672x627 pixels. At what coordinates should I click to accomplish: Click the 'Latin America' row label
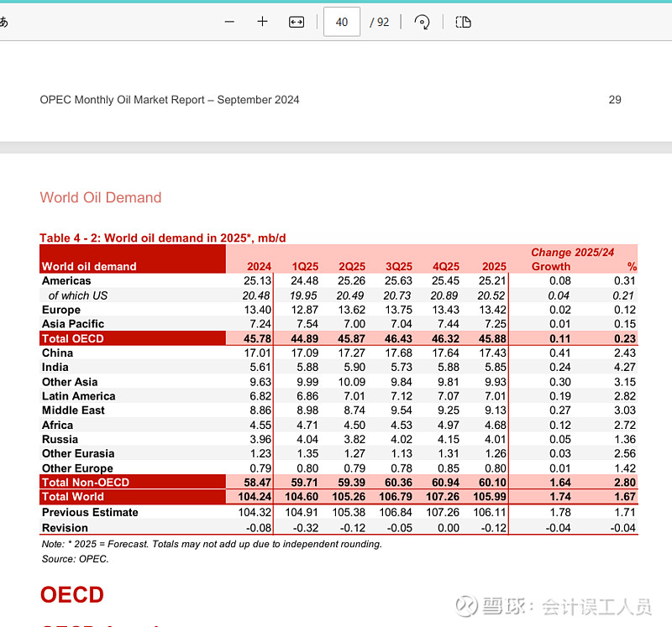pyautogui.click(x=78, y=396)
